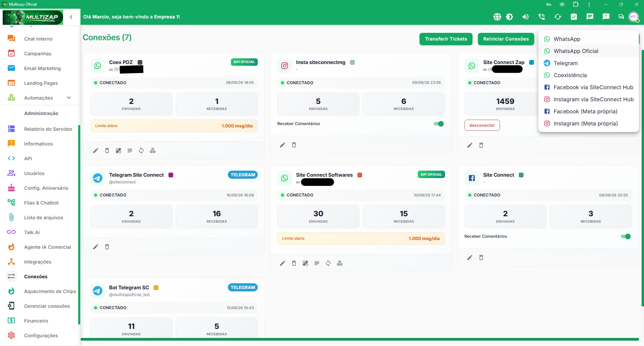Open Talk.Ai from the sidebar

[x=39, y=232]
